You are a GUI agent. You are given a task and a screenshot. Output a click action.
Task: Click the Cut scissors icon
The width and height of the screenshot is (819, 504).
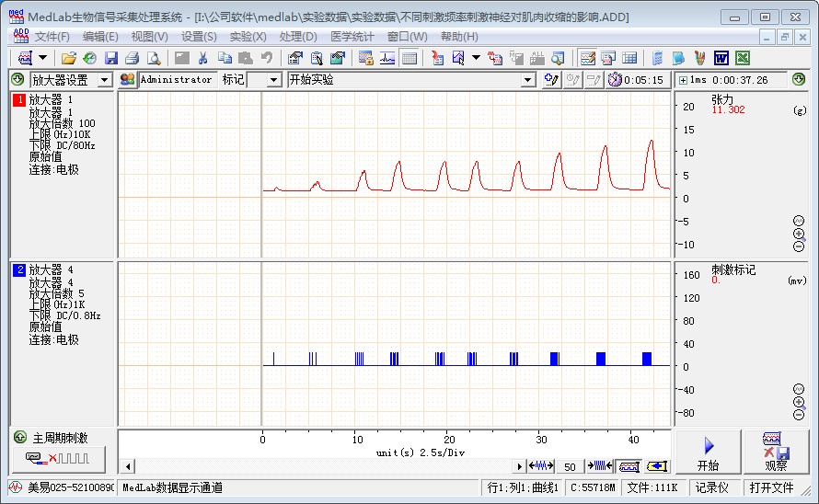tap(203, 58)
